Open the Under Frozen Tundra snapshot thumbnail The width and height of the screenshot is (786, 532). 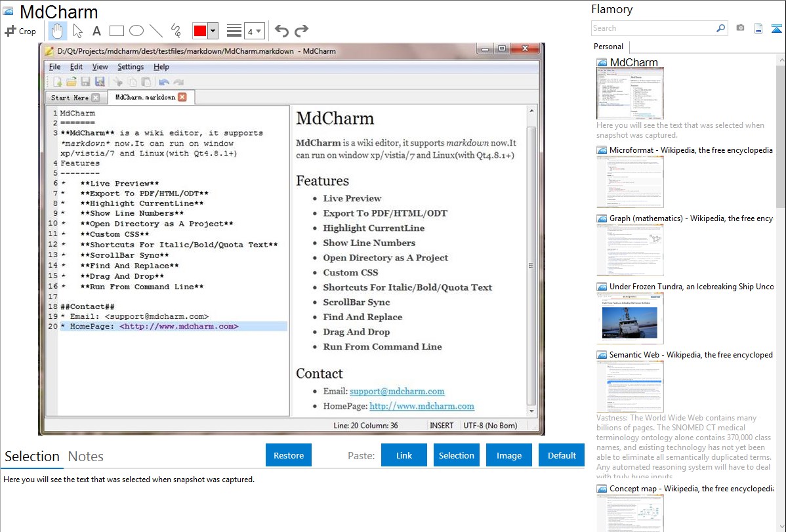click(x=630, y=318)
